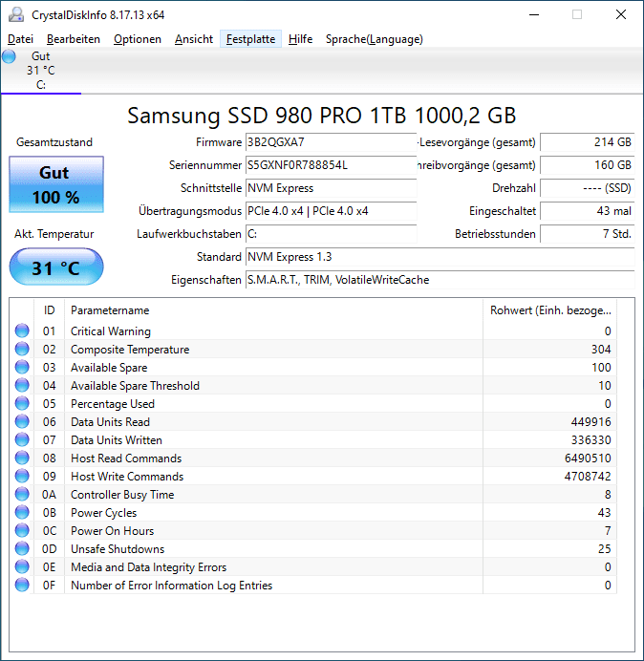Viewport: 644px width, 661px height.
Task: Click the CrystalDiskInfo app icon in title bar
Action: pyautogui.click(x=16, y=14)
